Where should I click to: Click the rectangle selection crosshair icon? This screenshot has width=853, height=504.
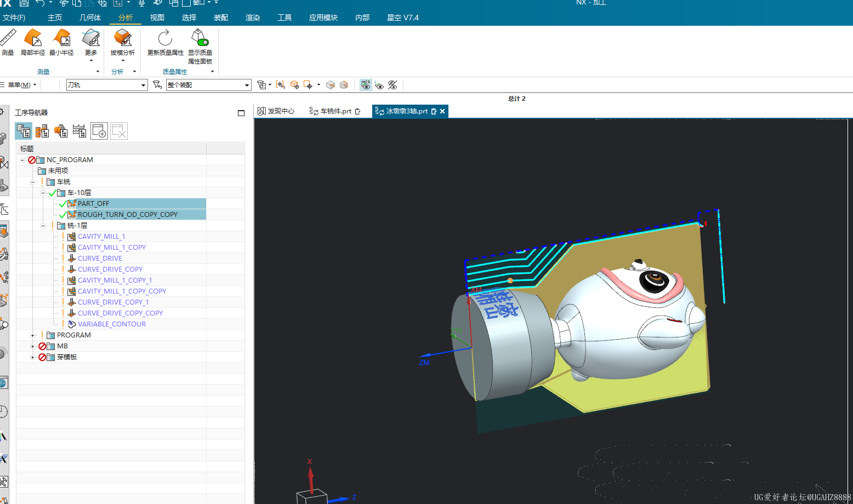tap(308, 85)
